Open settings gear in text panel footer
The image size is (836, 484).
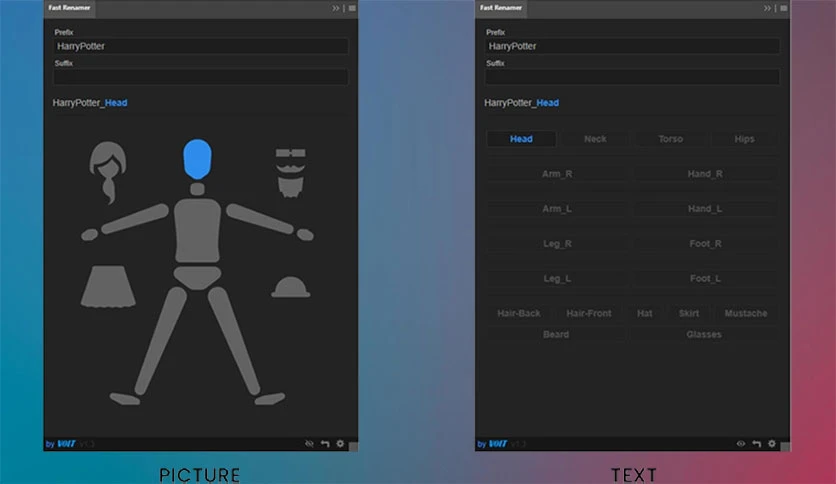pos(771,443)
